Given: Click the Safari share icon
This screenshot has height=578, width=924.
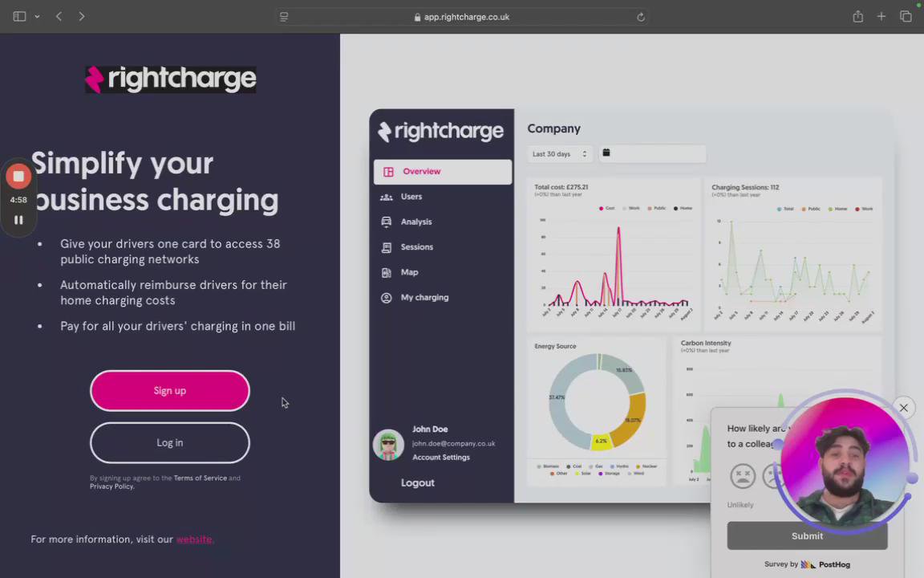Looking at the screenshot, I should coord(858,17).
